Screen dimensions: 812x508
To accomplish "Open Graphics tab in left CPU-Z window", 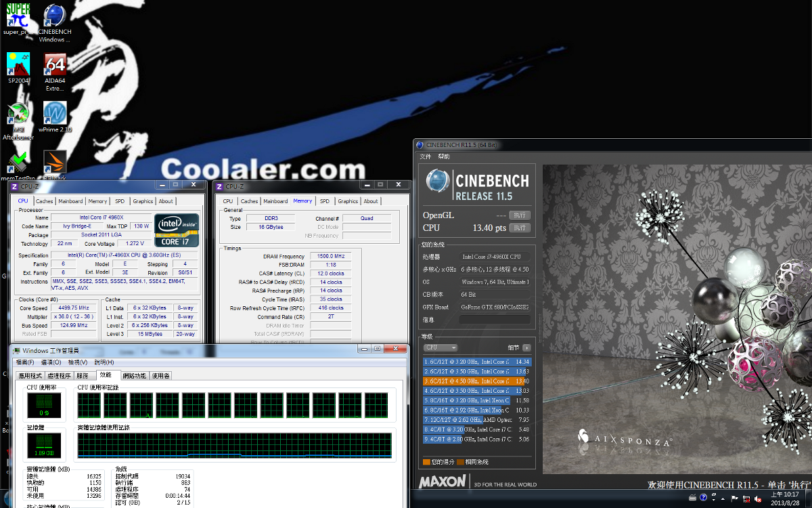I will (x=143, y=201).
